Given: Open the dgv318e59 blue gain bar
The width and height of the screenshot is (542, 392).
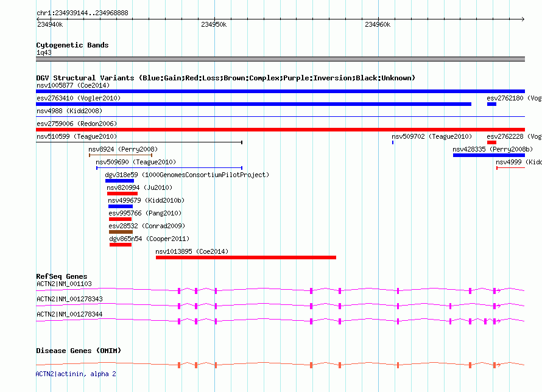Looking at the screenshot, I should point(119,181).
